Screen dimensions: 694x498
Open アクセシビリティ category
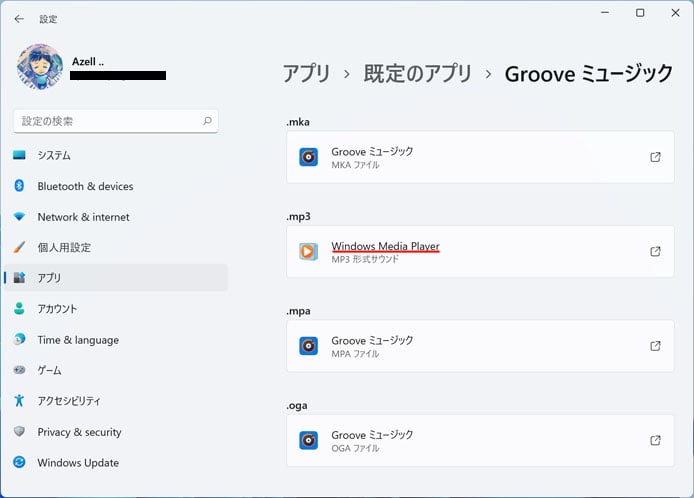[116, 401]
